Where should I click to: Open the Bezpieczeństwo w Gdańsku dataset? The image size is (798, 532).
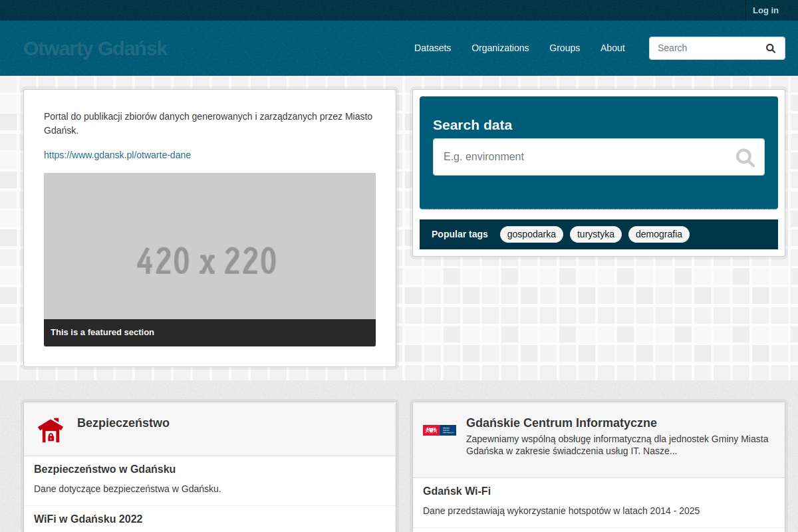[104, 469]
